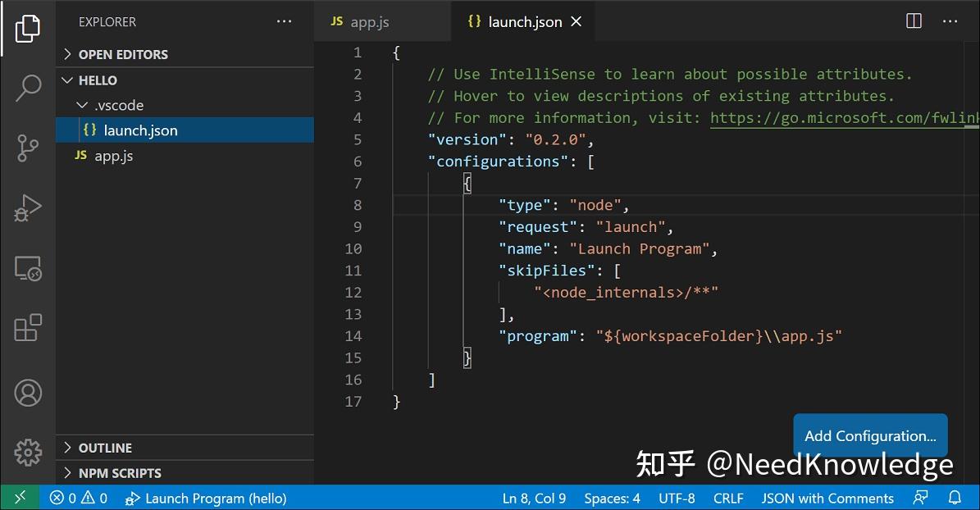Split the editor using the layout icon
980x510 pixels.
[x=913, y=21]
